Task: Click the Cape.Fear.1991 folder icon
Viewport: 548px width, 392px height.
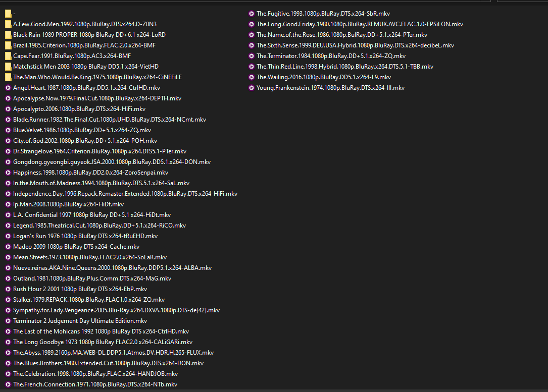Action: click(x=8, y=56)
